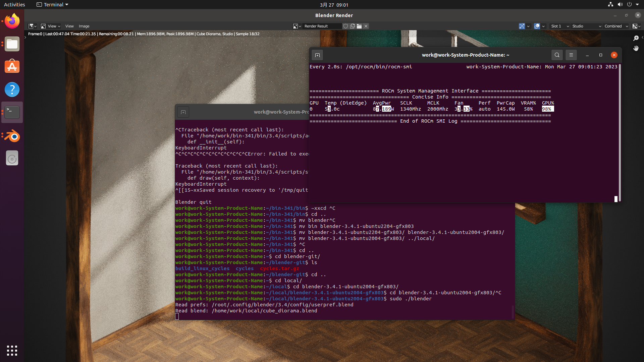
Task: Click the terminal search icon
Action: [x=557, y=55]
